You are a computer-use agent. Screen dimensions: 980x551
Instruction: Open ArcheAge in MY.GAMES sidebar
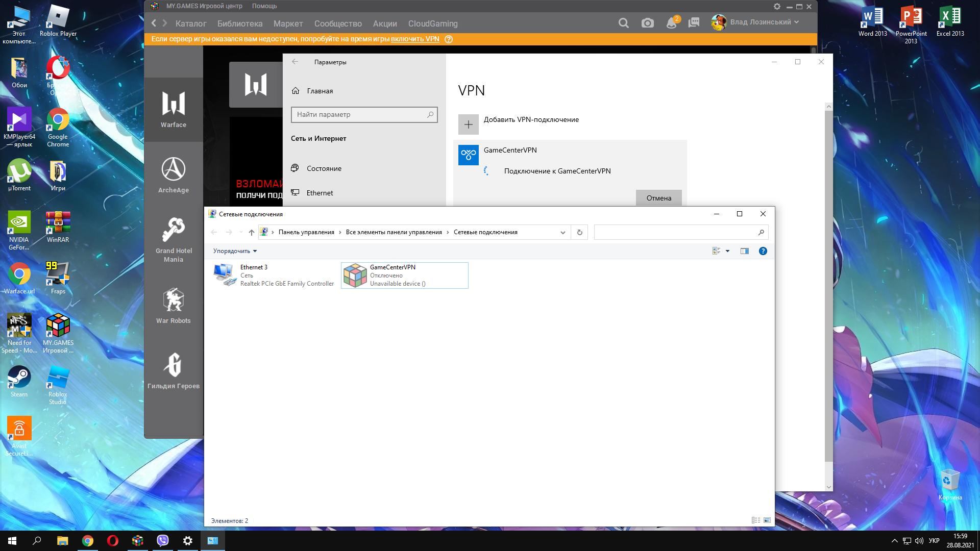[x=174, y=174]
